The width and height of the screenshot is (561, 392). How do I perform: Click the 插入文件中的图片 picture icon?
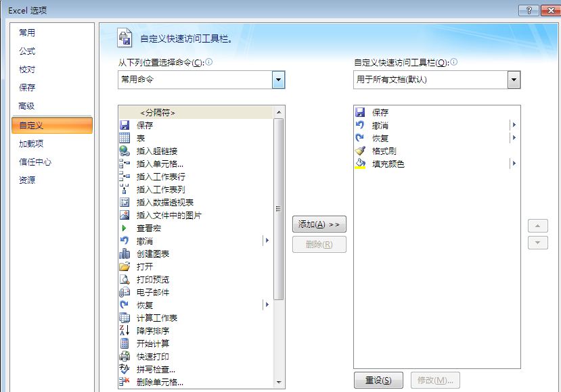click(125, 215)
